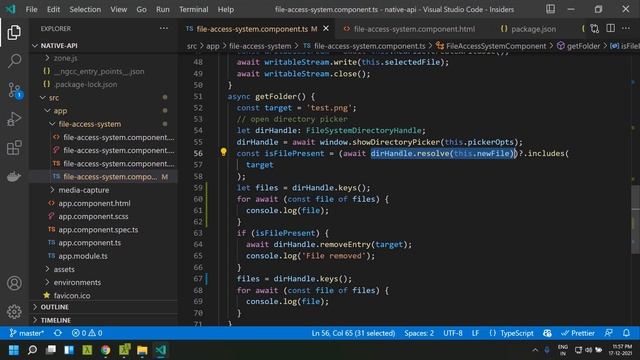Open the Extensions view
The image size is (640, 360).
point(14,147)
